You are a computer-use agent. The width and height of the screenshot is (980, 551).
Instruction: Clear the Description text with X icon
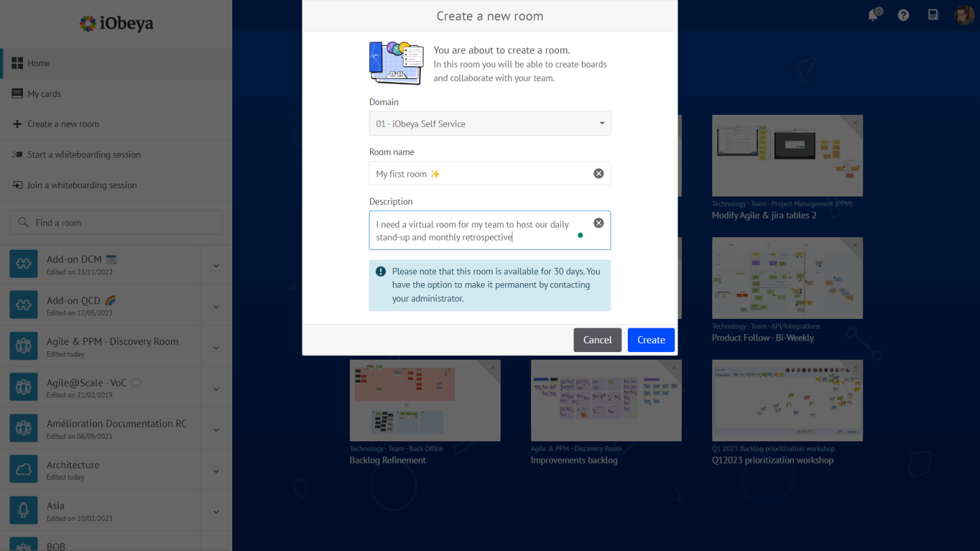(598, 223)
